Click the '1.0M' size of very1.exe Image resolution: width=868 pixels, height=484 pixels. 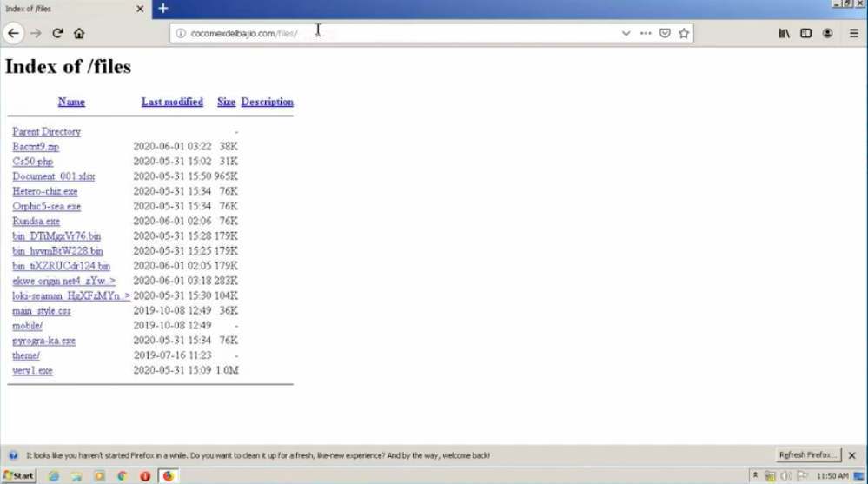coord(227,371)
